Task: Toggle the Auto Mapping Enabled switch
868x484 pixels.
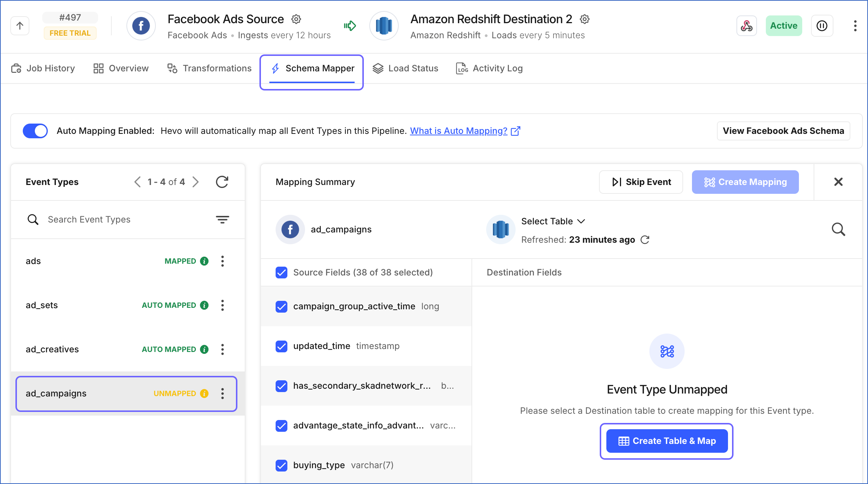Action: 35,131
